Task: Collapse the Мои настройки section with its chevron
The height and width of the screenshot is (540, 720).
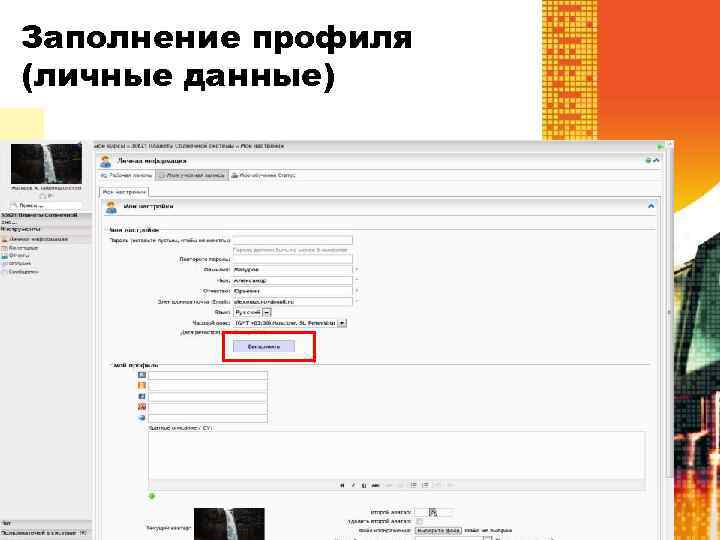Action: pyautogui.click(x=651, y=206)
